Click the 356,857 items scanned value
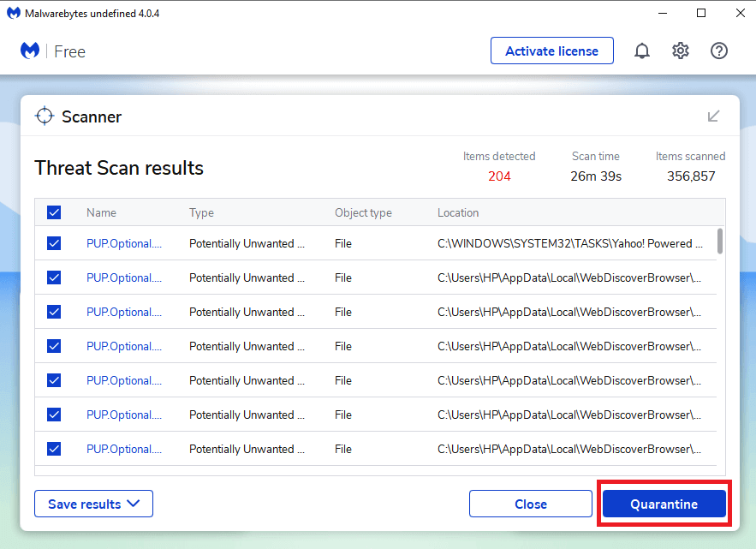Screen dimensions: 756x549 pyautogui.click(x=691, y=176)
